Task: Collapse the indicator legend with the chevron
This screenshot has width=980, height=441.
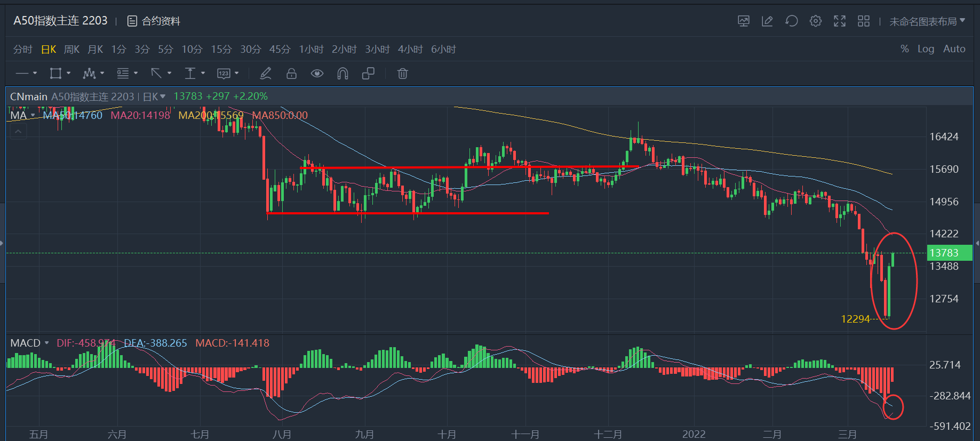Action: pos(18,131)
